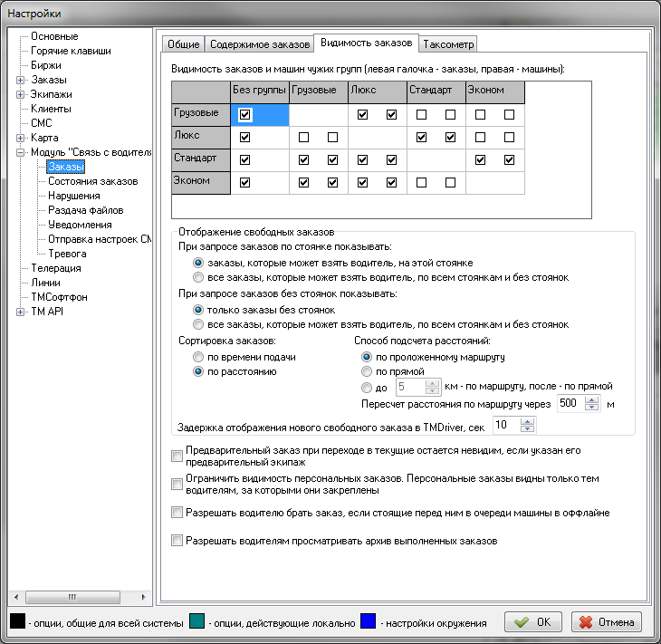Expand the Карта tree node
This screenshot has height=644, width=661.
[21, 138]
